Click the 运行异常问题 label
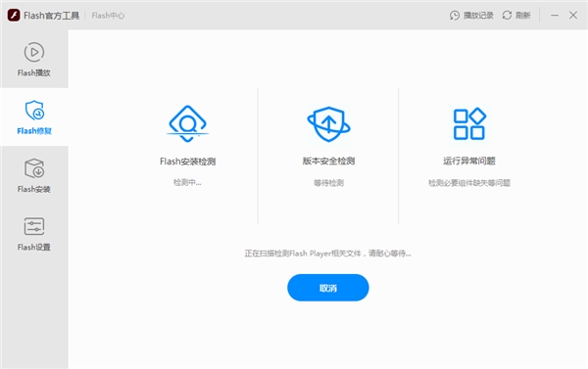Screen dimensions: 588x369 [x=469, y=161]
